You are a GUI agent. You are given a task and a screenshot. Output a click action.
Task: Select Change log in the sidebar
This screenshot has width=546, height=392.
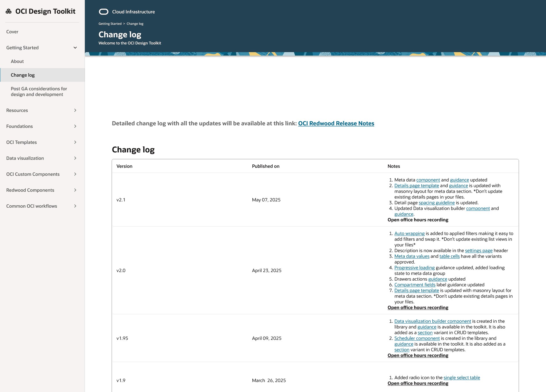[x=42, y=75]
